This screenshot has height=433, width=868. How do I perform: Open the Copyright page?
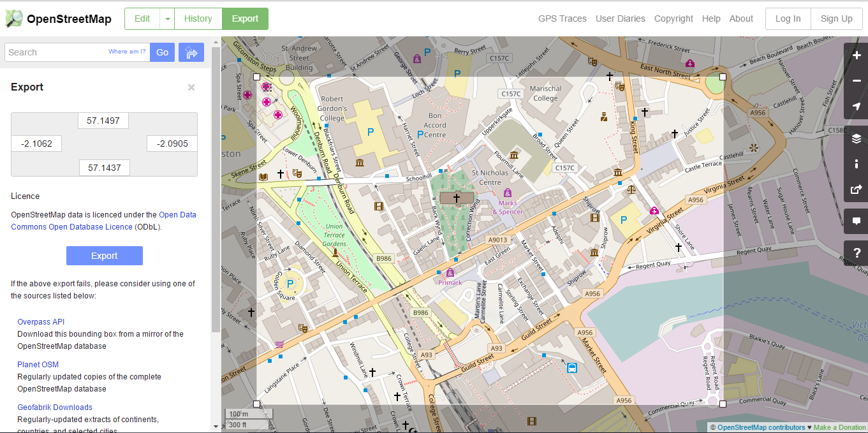(x=673, y=18)
